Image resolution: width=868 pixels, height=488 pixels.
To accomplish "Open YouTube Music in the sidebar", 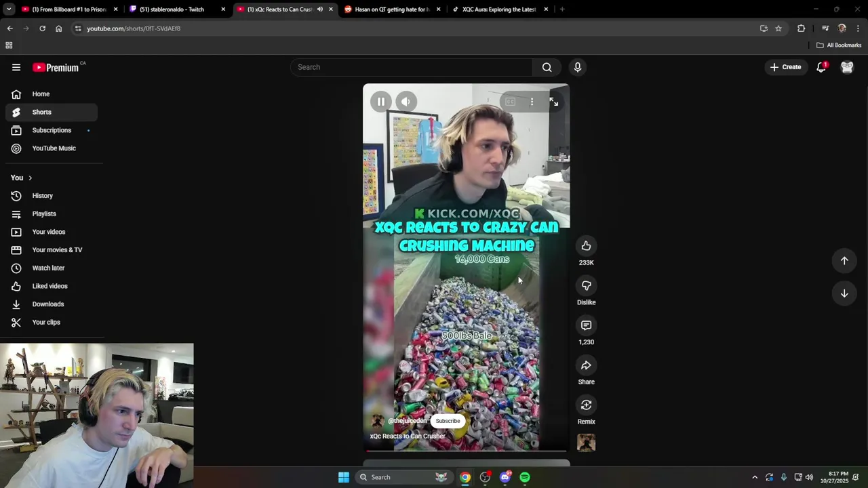I will click(x=52, y=148).
